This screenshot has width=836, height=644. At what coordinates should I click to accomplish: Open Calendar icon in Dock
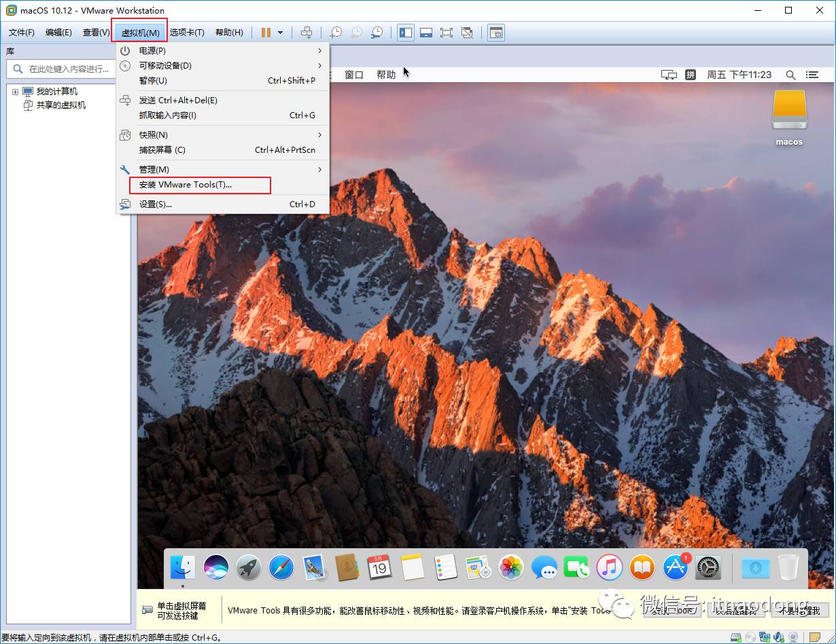pyautogui.click(x=379, y=567)
